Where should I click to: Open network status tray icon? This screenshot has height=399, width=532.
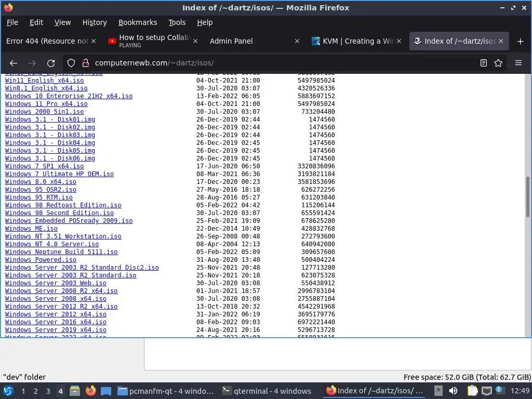(486, 391)
